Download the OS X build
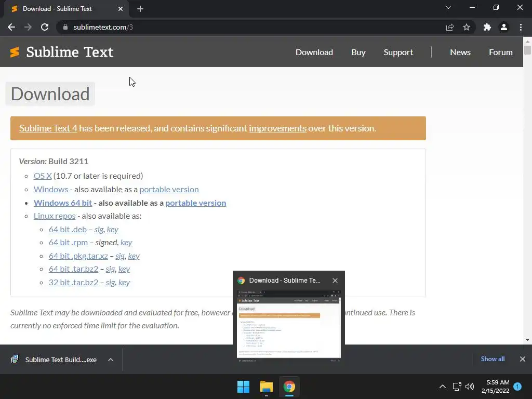The height and width of the screenshot is (399, 532). [x=43, y=176]
